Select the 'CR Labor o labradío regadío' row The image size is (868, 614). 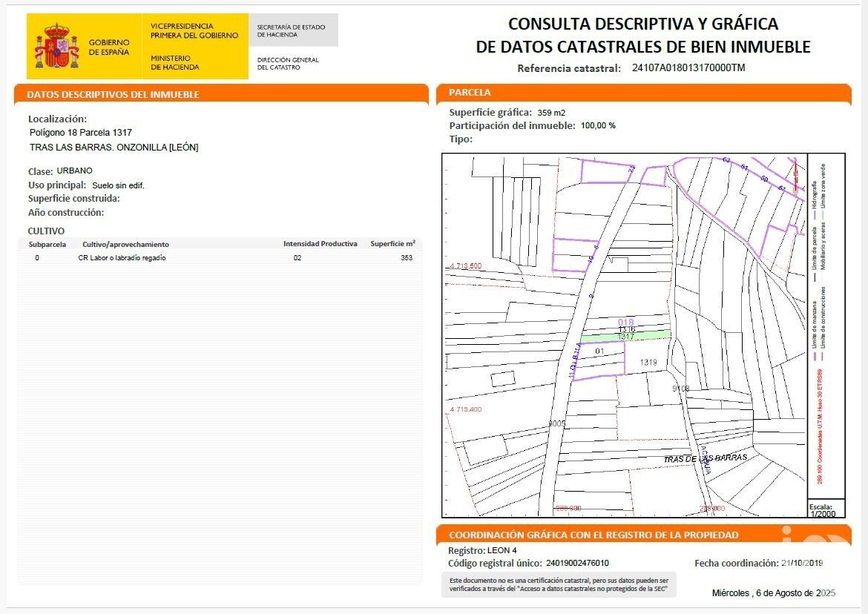coord(122,258)
